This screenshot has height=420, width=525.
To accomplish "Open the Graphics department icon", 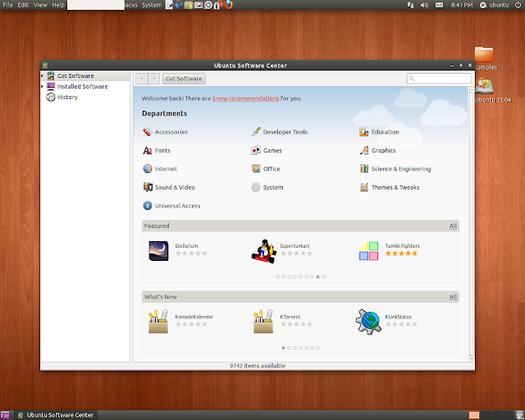I will [x=364, y=150].
